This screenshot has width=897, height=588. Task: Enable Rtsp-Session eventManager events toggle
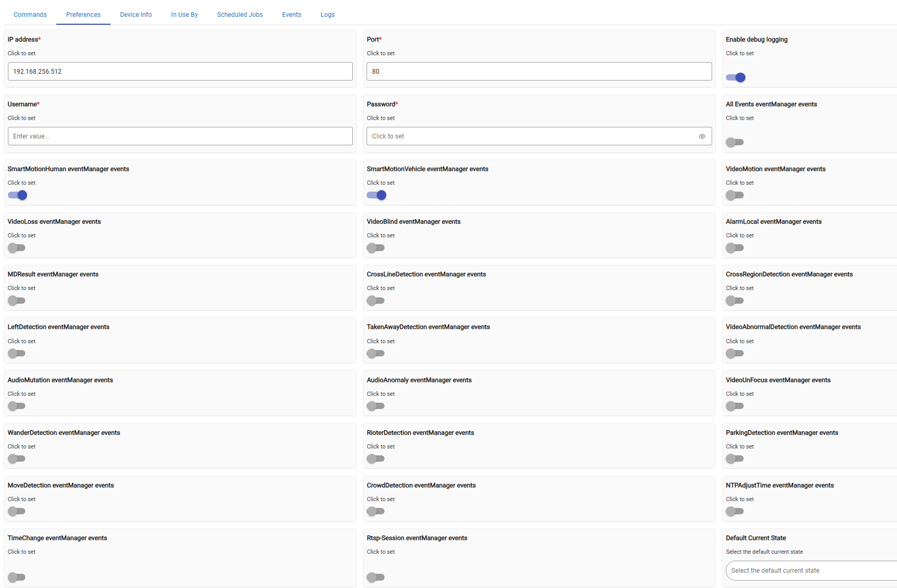(x=375, y=577)
